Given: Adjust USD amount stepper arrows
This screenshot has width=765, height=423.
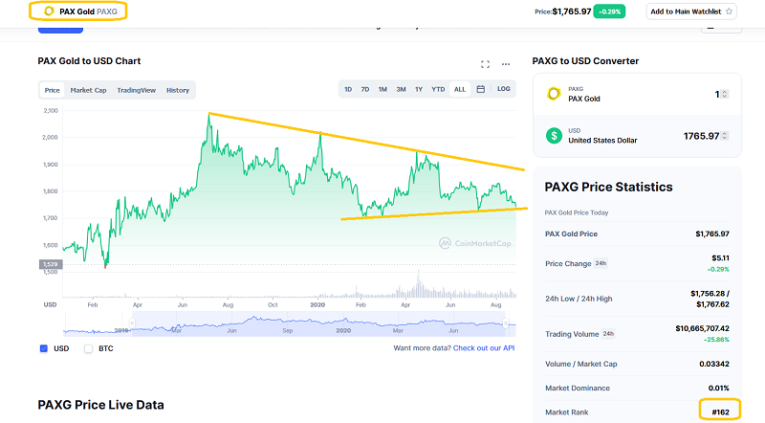Looking at the screenshot, I should tap(725, 136).
